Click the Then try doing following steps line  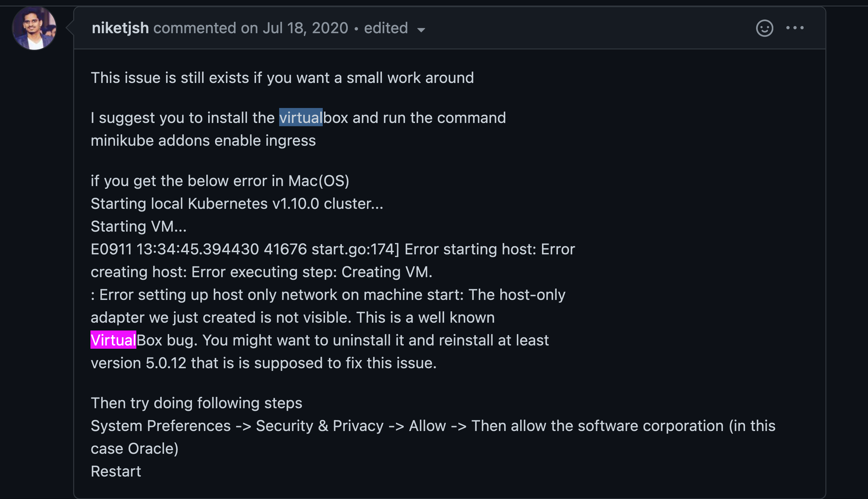pyautogui.click(x=197, y=403)
